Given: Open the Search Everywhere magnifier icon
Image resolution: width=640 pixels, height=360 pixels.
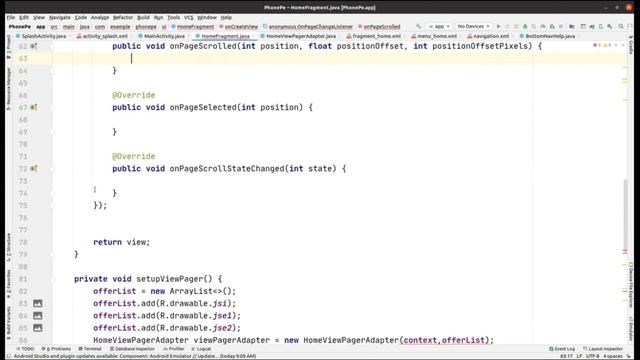Looking at the screenshot, I should pyautogui.click(x=621, y=27).
